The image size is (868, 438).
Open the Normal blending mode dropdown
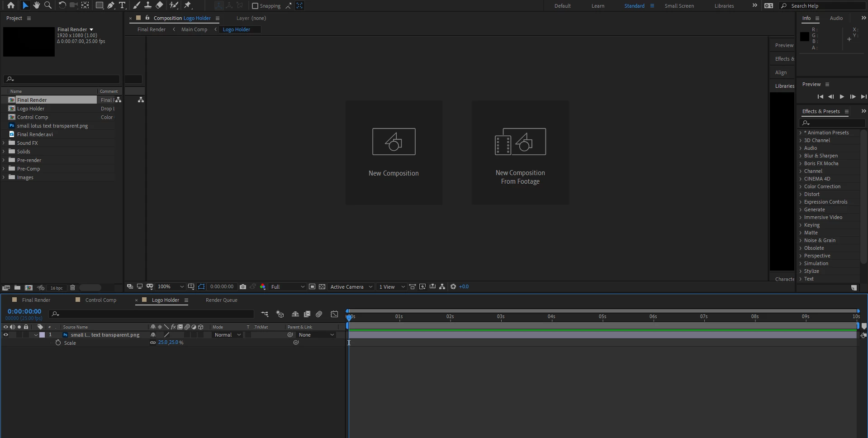coord(228,335)
